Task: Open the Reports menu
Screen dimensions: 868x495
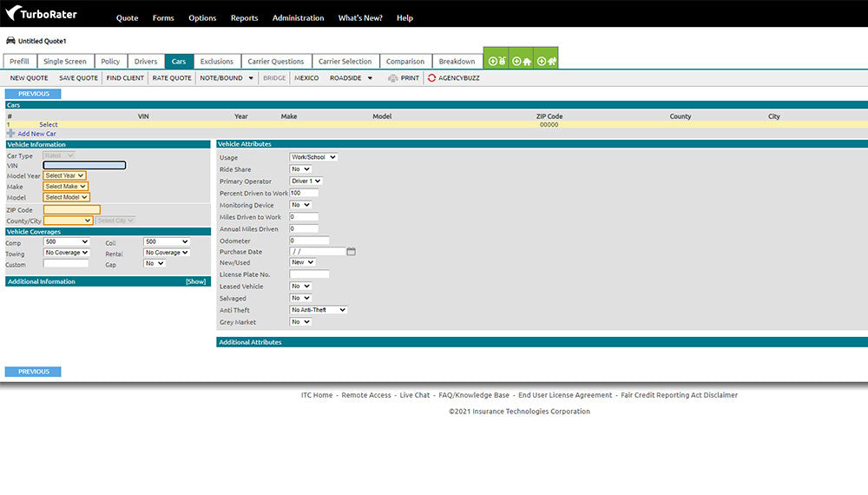Action: pos(244,18)
